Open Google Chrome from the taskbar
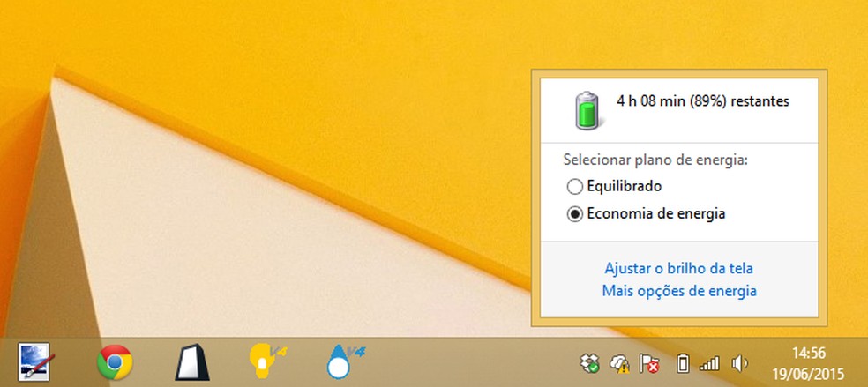 (x=115, y=362)
